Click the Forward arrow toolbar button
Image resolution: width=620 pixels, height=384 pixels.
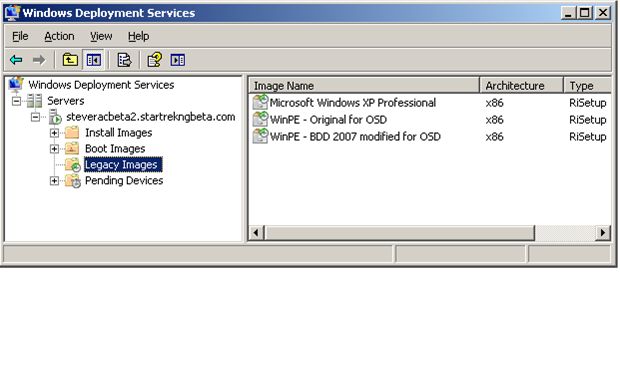coord(39,60)
